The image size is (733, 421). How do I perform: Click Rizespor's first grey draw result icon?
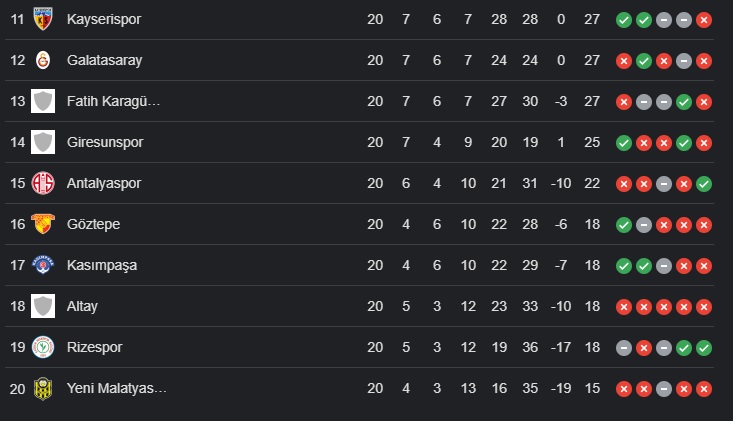point(624,347)
